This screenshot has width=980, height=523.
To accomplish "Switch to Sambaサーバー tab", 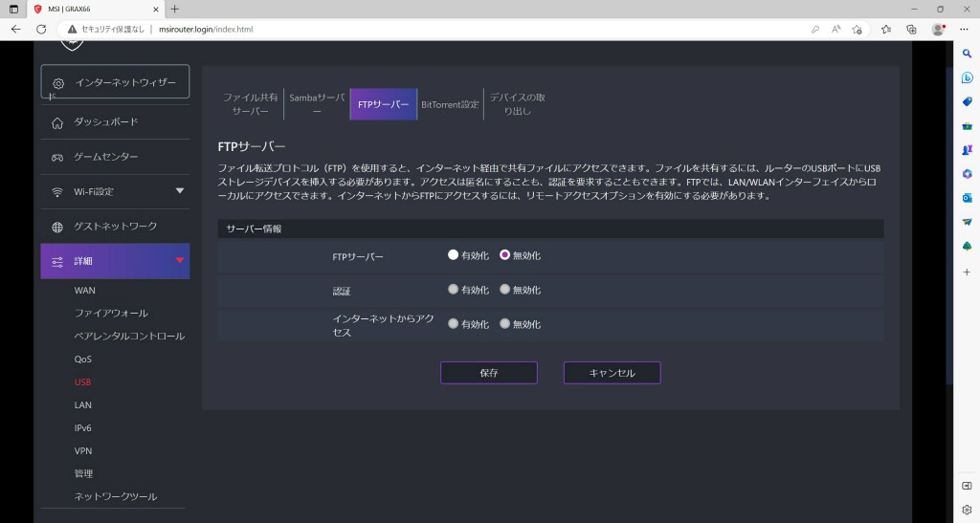I will pyautogui.click(x=317, y=104).
